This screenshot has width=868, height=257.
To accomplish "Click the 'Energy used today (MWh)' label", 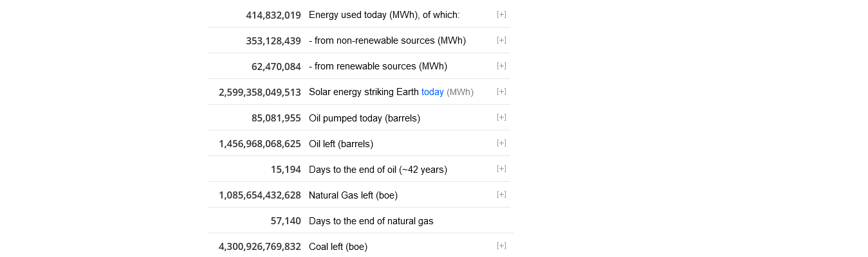I will 384,15.
